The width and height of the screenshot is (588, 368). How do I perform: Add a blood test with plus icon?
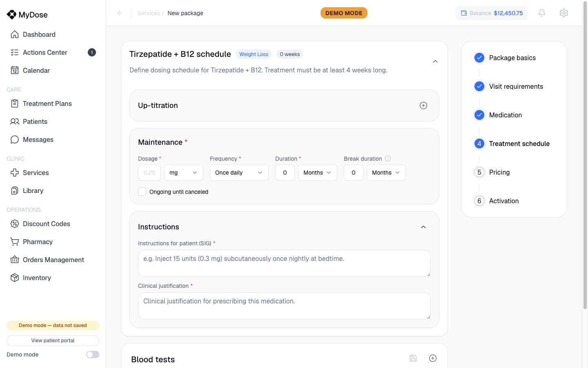click(433, 358)
